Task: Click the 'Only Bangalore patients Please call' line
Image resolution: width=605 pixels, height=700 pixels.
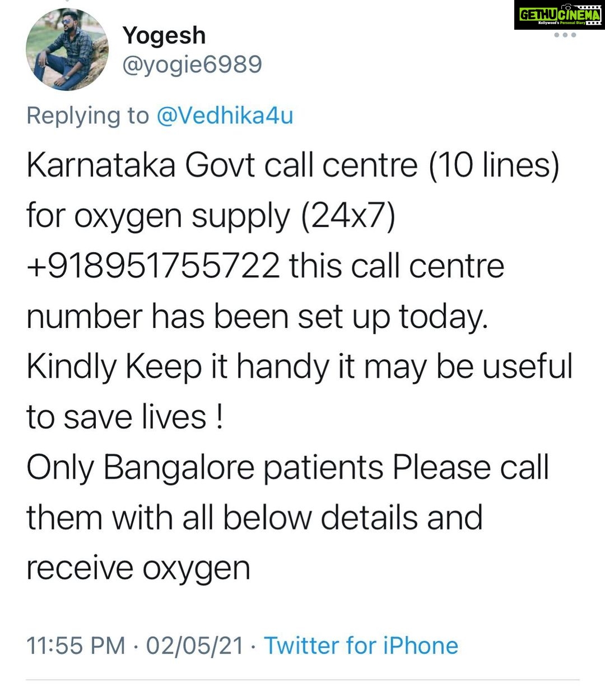Action: tap(288, 468)
